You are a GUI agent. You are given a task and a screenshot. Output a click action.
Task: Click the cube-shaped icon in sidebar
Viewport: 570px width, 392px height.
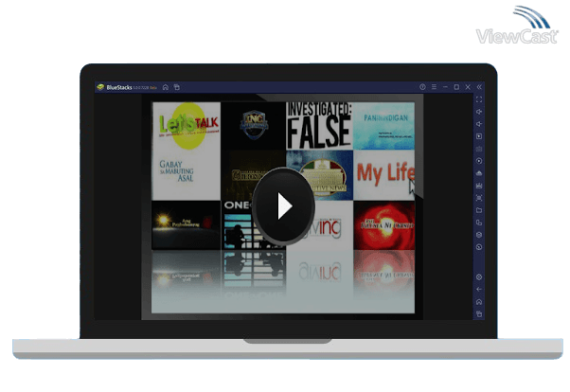[479, 235]
